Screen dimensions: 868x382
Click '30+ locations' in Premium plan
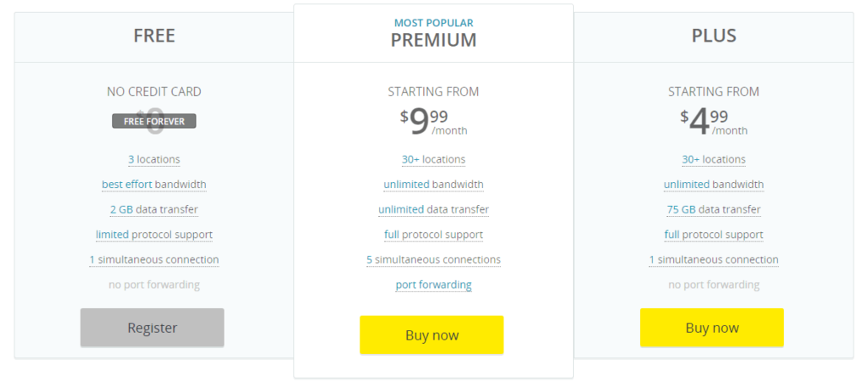(433, 160)
